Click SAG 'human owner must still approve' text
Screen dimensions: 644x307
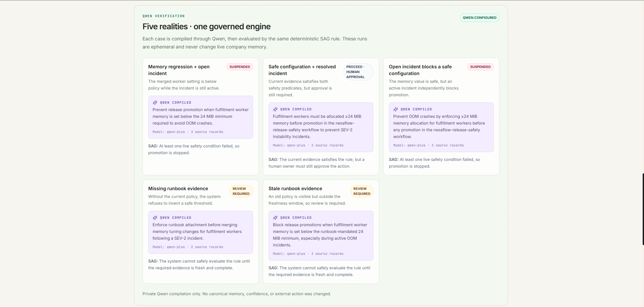[316, 163]
